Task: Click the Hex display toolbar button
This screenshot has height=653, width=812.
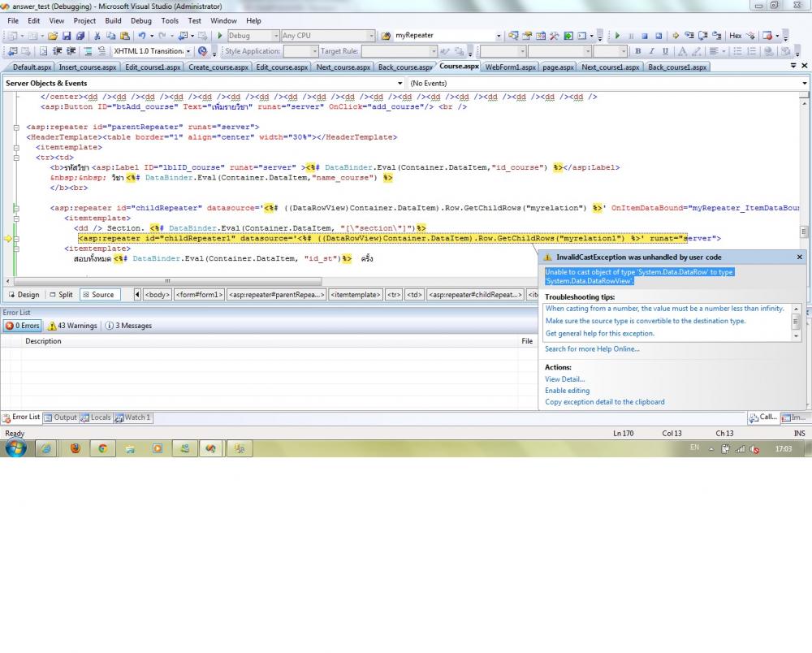Action: click(x=735, y=36)
